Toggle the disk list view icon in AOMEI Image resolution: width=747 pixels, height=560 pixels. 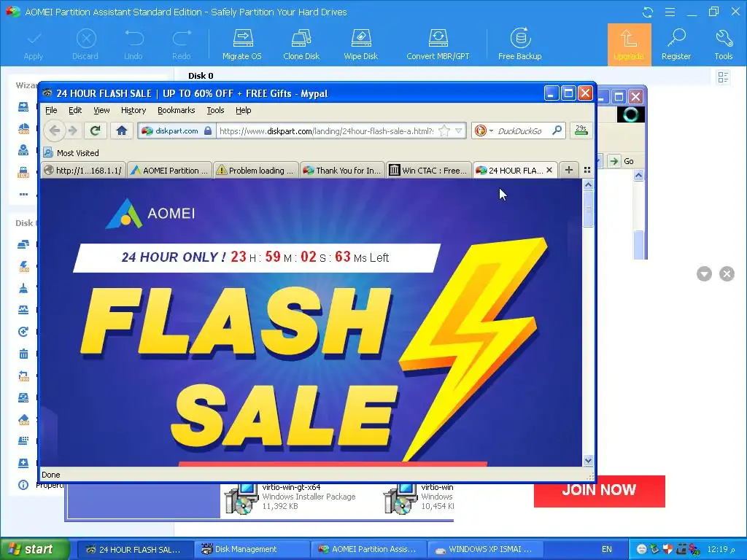click(723, 77)
